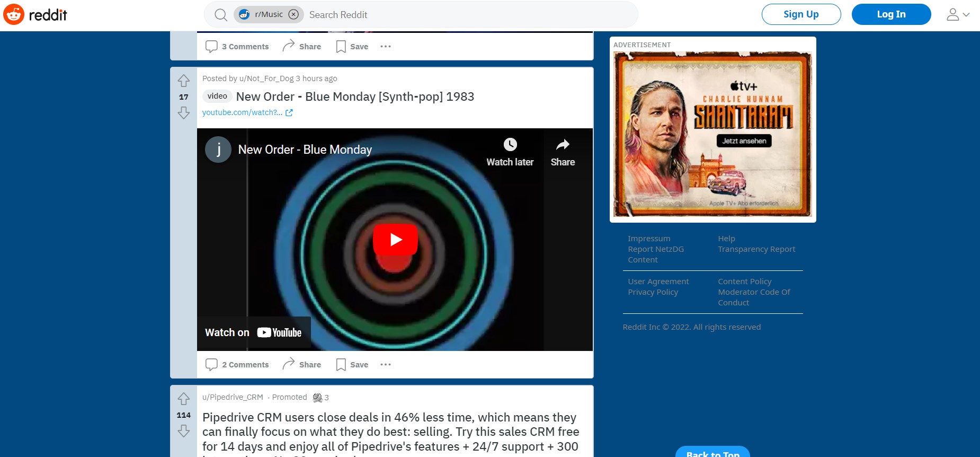Open the Impressum footer link
The height and width of the screenshot is (457, 980).
coord(649,239)
